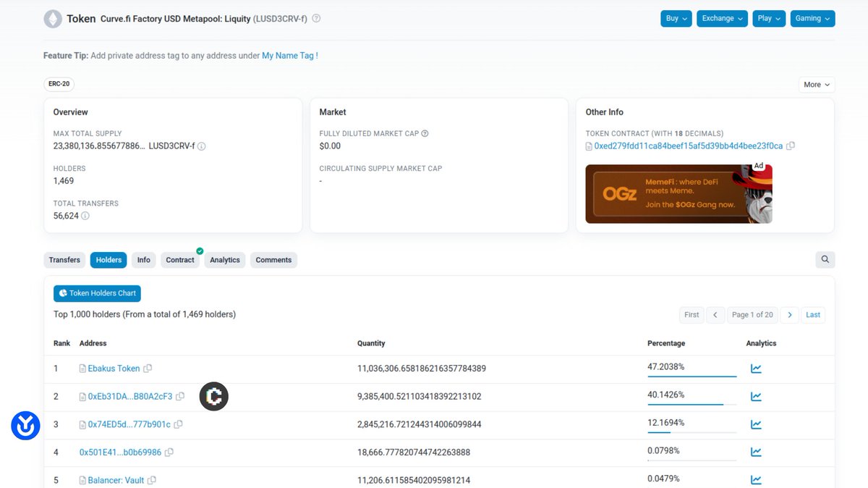The height and width of the screenshot is (488, 868).
Task: Copy the Balancer: Vault address
Action: (x=152, y=480)
